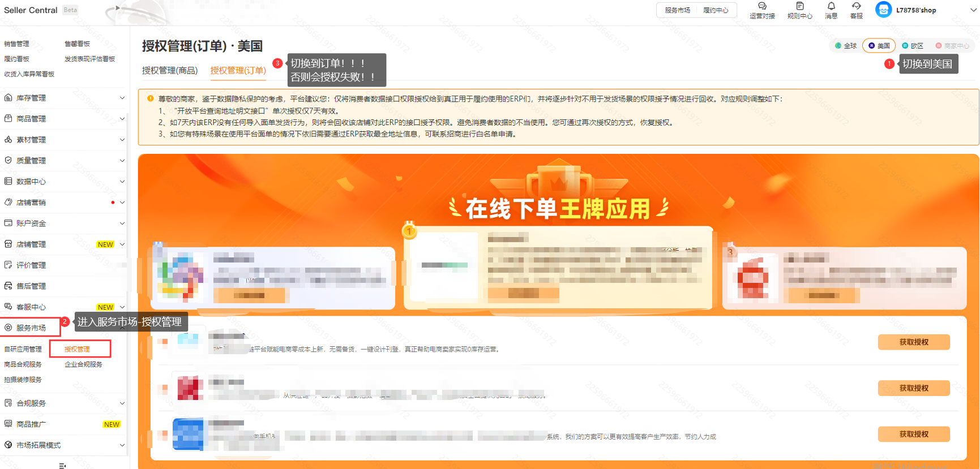Expand the 账户资金 chevron
This screenshot has height=469, width=980.
click(x=122, y=223)
